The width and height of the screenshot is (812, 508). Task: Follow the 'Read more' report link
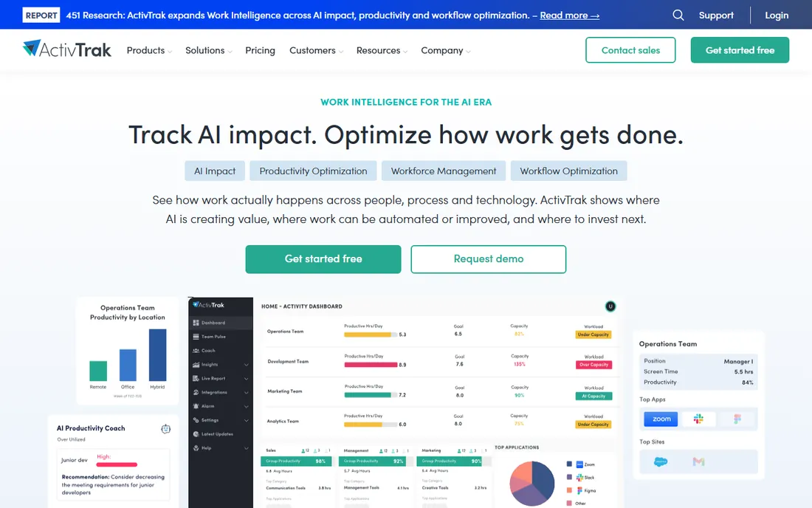[570, 15]
